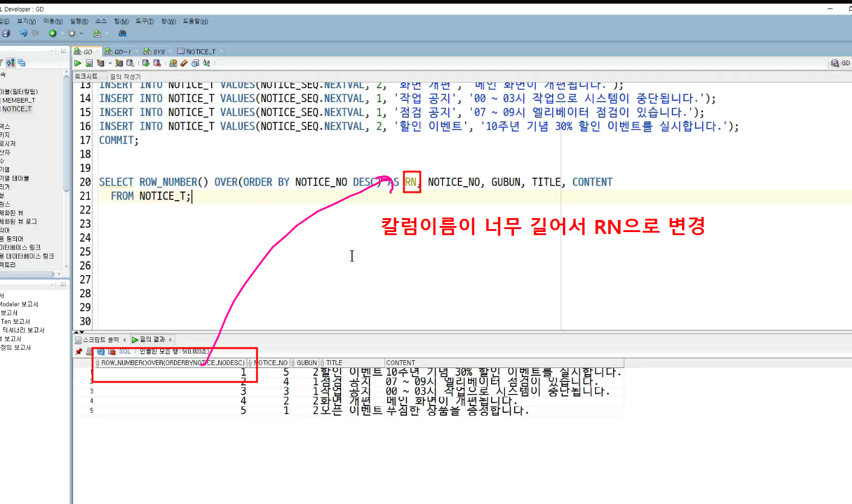Minimize the connections panel using its minimize box
The height and width of the screenshot is (504, 852).
63,51
